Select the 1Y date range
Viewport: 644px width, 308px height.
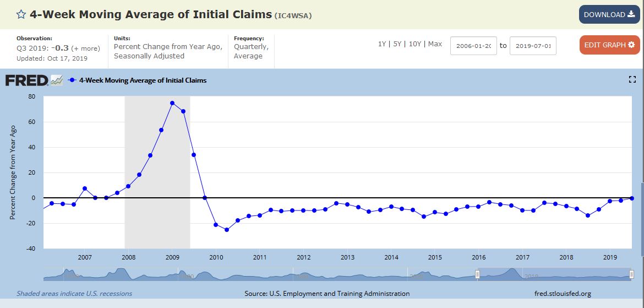coord(381,44)
